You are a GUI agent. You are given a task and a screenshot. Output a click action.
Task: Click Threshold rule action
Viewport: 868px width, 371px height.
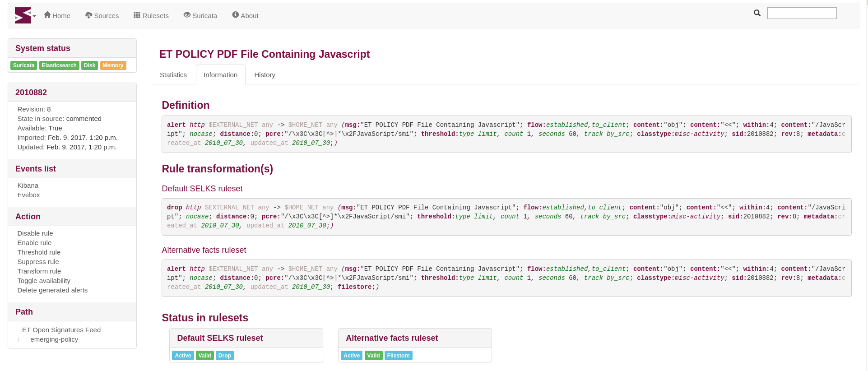tap(39, 252)
